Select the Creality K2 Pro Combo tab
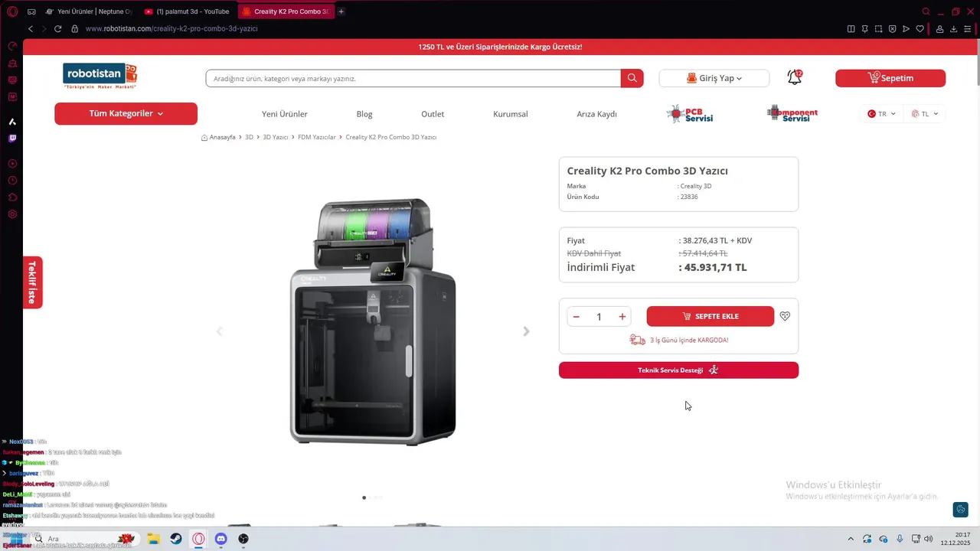 pos(286,11)
